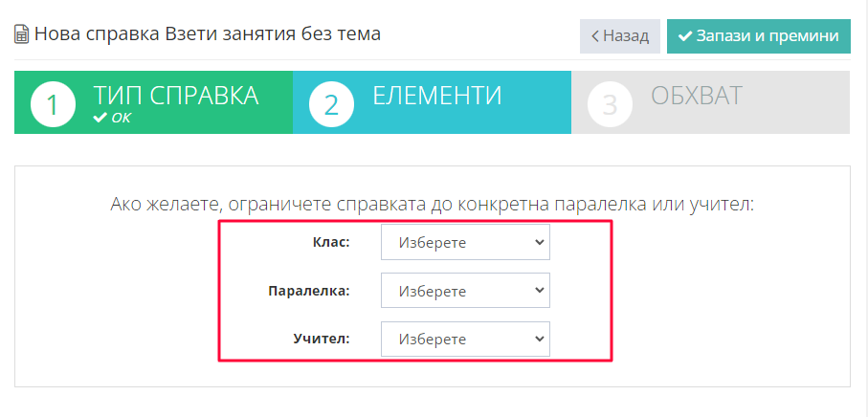Expand the Учител dropdown arrow
Screen dimensions: 868x417
[x=540, y=339]
